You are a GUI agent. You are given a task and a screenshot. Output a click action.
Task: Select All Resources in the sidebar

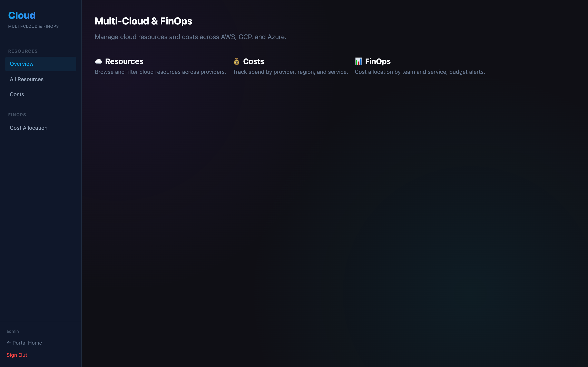[27, 79]
